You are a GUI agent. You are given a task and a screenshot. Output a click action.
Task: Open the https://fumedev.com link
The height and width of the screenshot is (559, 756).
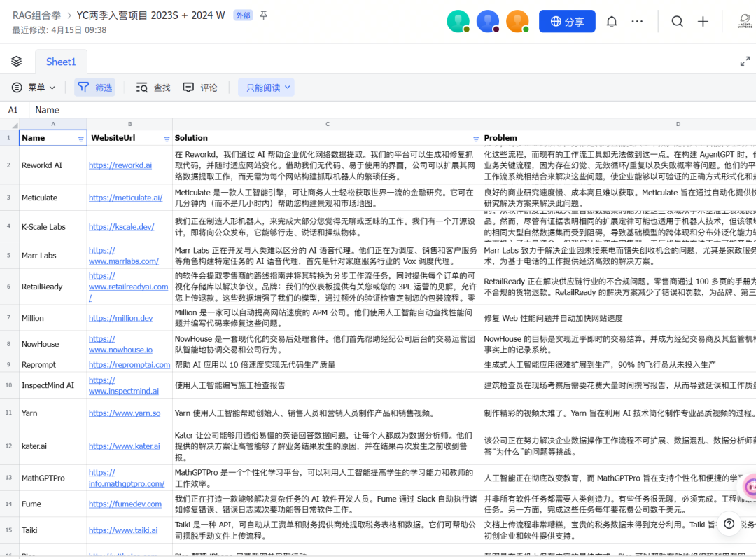(125, 504)
